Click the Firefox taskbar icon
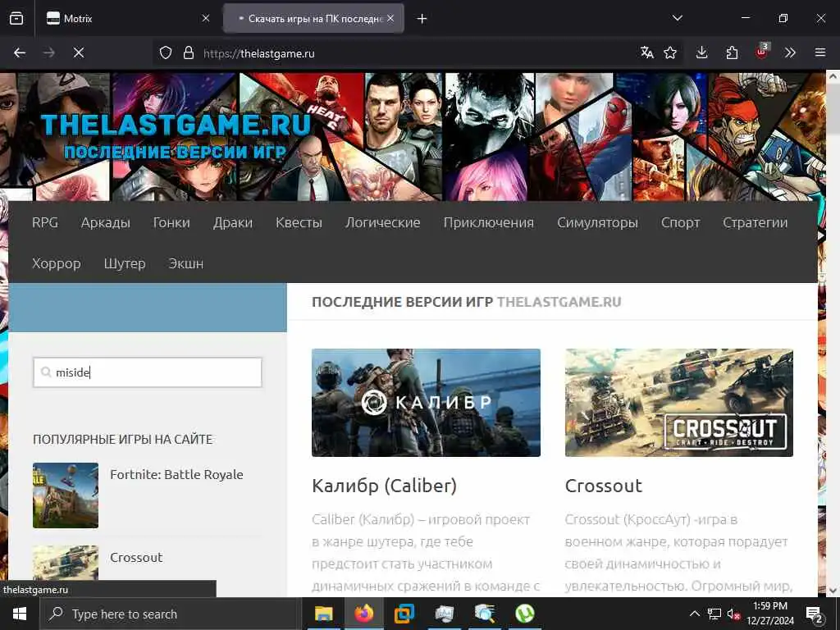The image size is (840, 630). [363, 614]
